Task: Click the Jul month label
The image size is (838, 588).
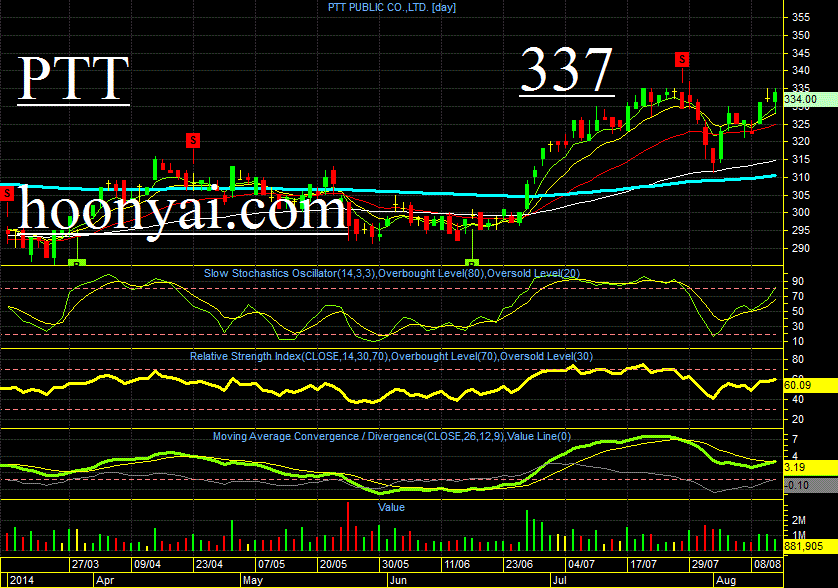Action: point(560,580)
